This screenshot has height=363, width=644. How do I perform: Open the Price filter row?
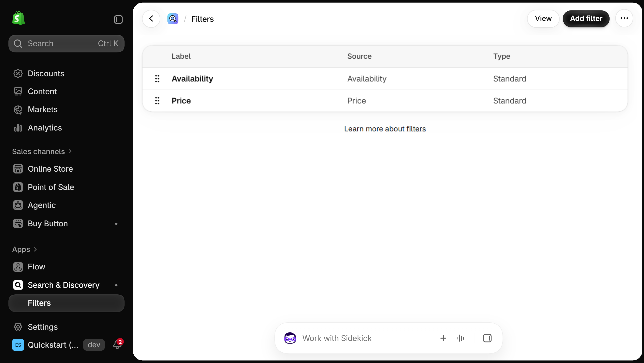[385, 101]
